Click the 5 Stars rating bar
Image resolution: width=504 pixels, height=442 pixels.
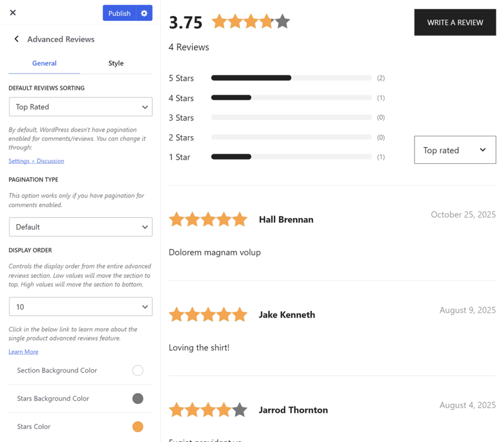(x=291, y=78)
